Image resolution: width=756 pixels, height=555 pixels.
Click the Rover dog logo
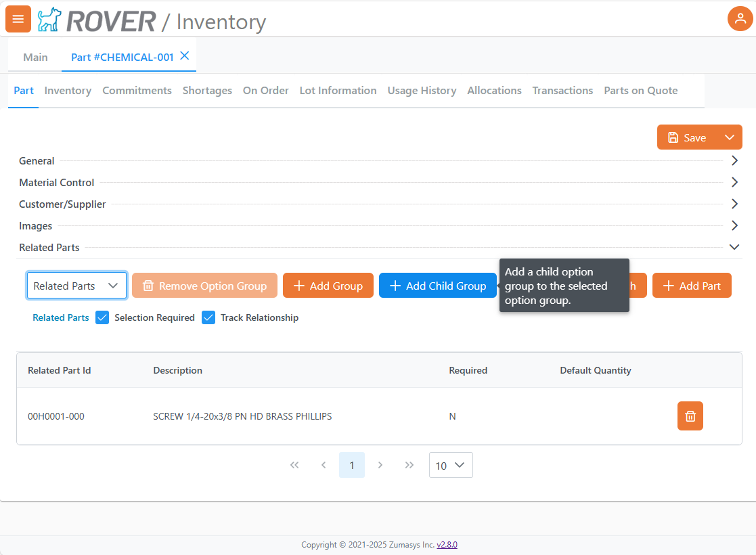click(49, 20)
